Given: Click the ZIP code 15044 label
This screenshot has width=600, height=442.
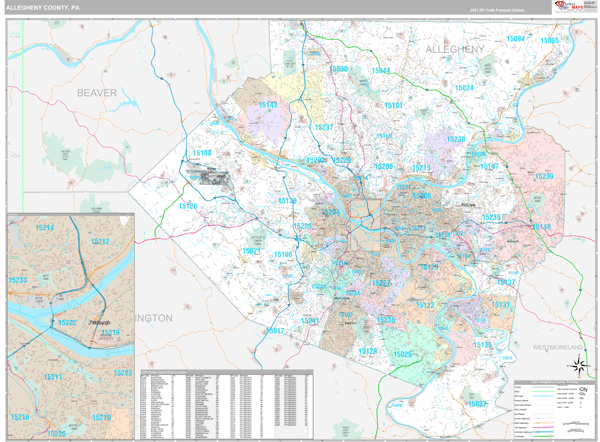Looking at the screenshot, I should 381,70.
